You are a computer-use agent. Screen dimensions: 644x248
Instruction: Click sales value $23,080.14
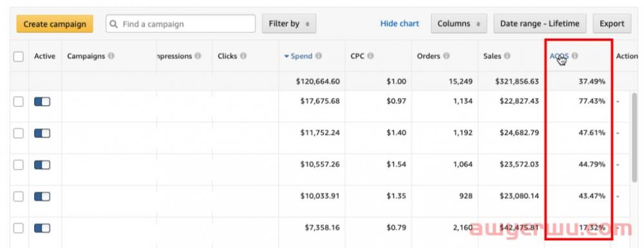click(519, 196)
